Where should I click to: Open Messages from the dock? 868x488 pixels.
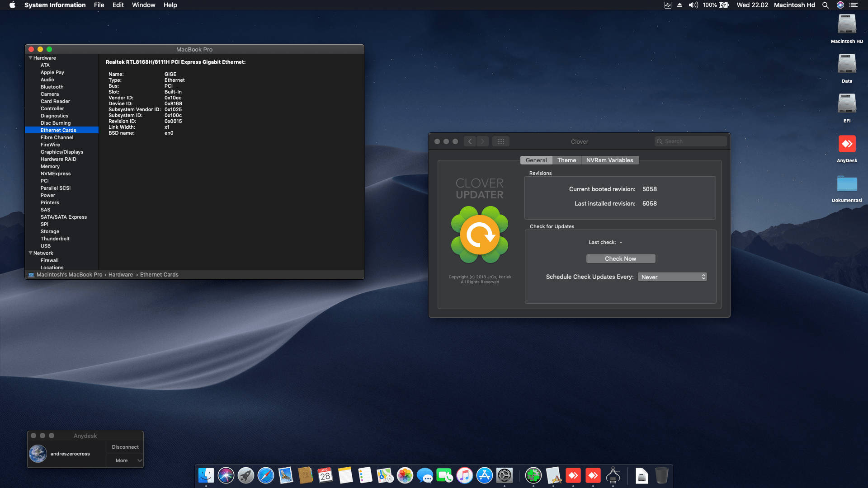(425, 475)
